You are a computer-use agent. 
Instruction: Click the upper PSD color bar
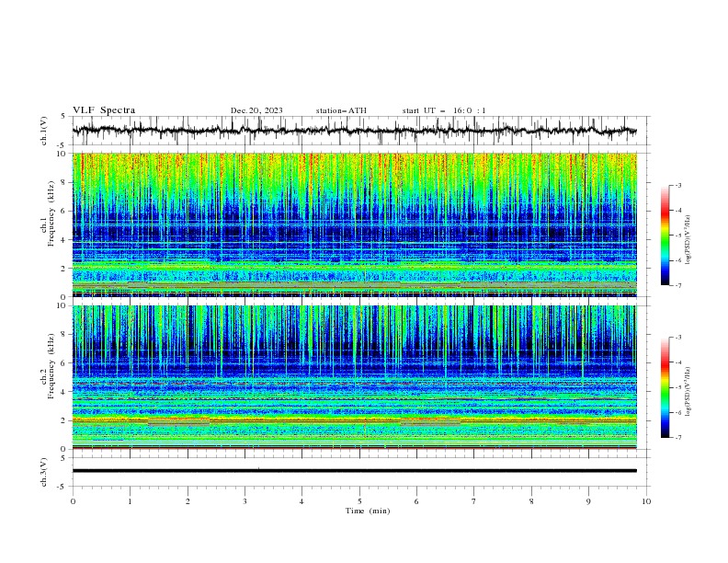coord(665,236)
